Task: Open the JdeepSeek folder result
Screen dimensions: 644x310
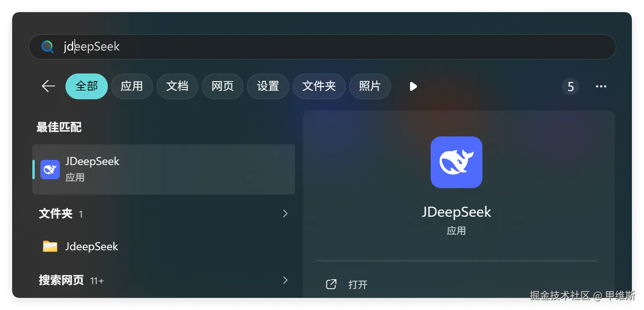Action: pyautogui.click(x=164, y=246)
